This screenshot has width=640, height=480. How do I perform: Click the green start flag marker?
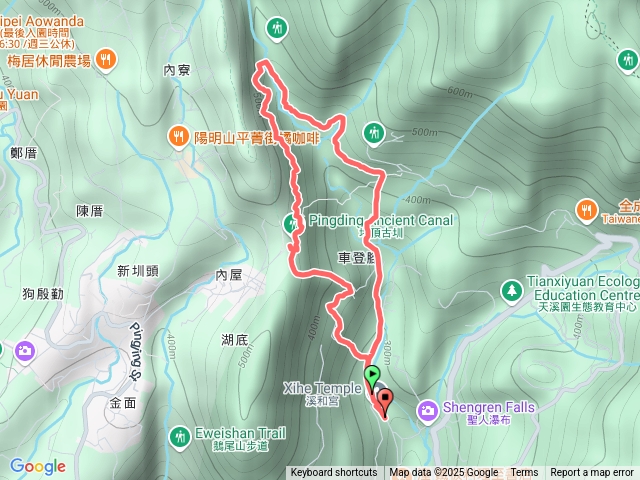click(x=372, y=377)
